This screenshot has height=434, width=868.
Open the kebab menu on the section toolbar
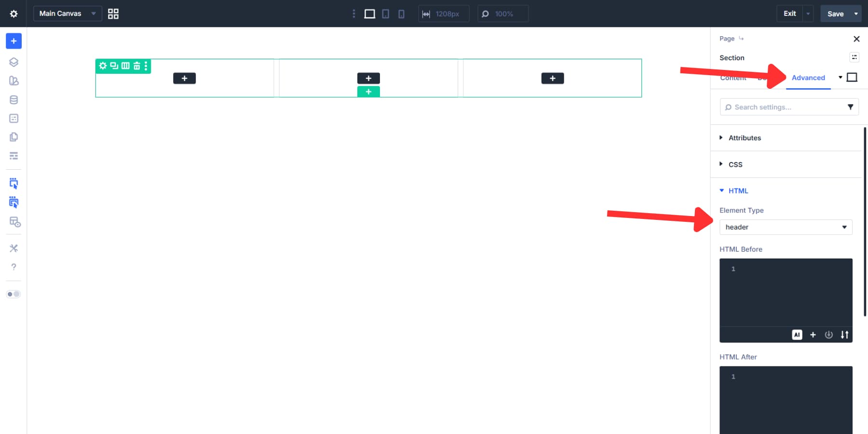(x=146, y=66)
